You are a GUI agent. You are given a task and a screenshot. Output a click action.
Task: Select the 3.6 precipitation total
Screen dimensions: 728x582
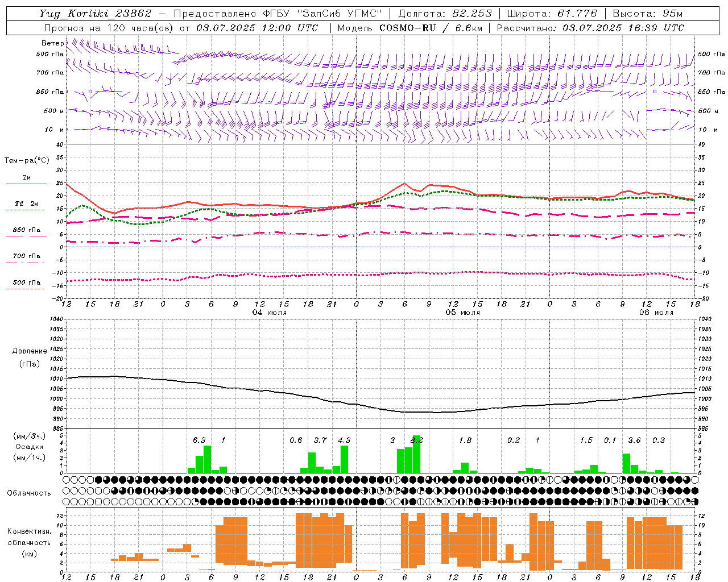[634, 440]
